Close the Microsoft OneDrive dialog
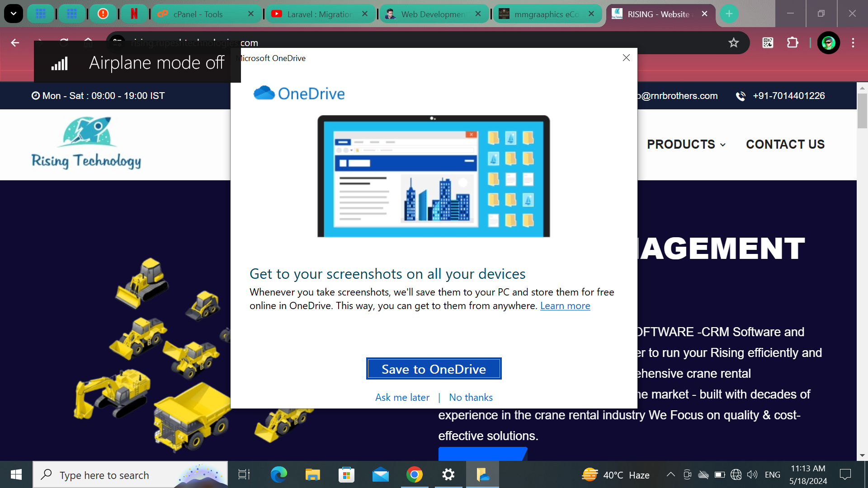Screen dimensions: 868x488 (x=626, y=58)
